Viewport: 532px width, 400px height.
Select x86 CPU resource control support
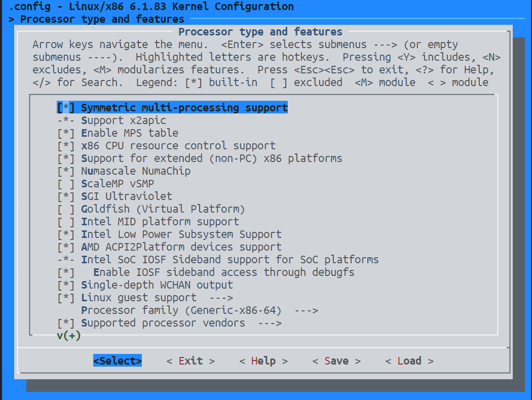click(x=178, y=146)
